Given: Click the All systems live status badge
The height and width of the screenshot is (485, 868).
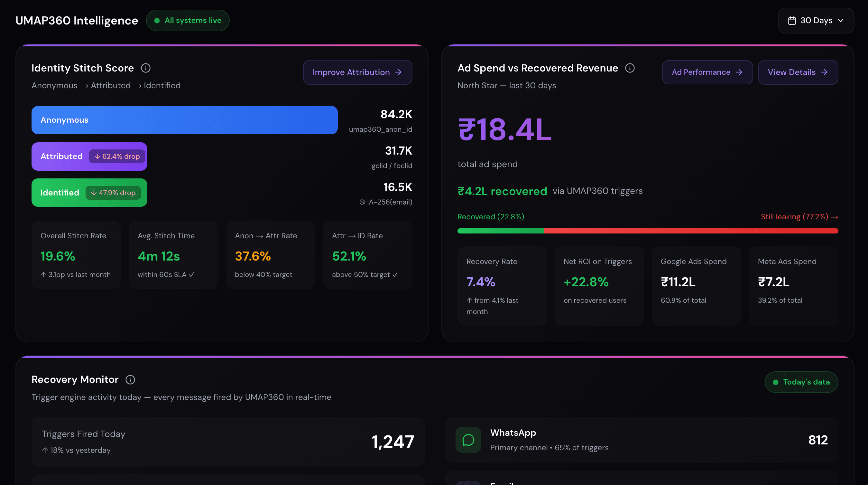Looking at the screenshot, I should click(188, 21).
